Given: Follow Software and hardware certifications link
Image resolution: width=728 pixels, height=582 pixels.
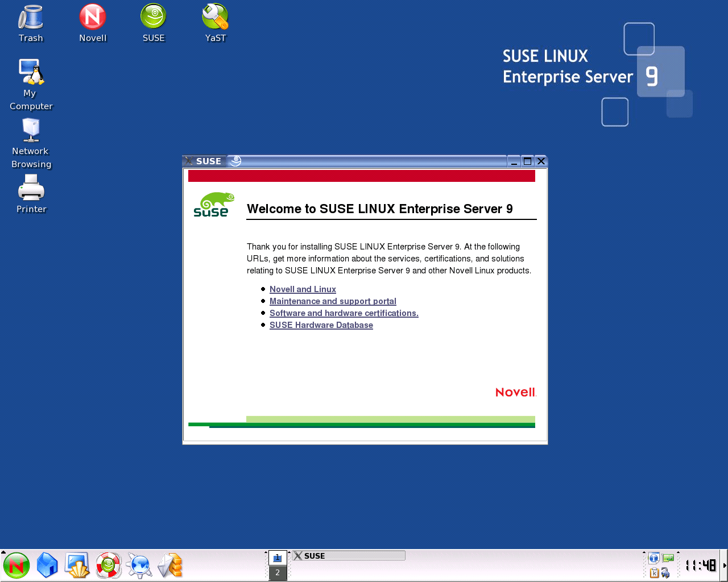Looking at the screenshot, I should pyautogui.click(x=344, y=313).
